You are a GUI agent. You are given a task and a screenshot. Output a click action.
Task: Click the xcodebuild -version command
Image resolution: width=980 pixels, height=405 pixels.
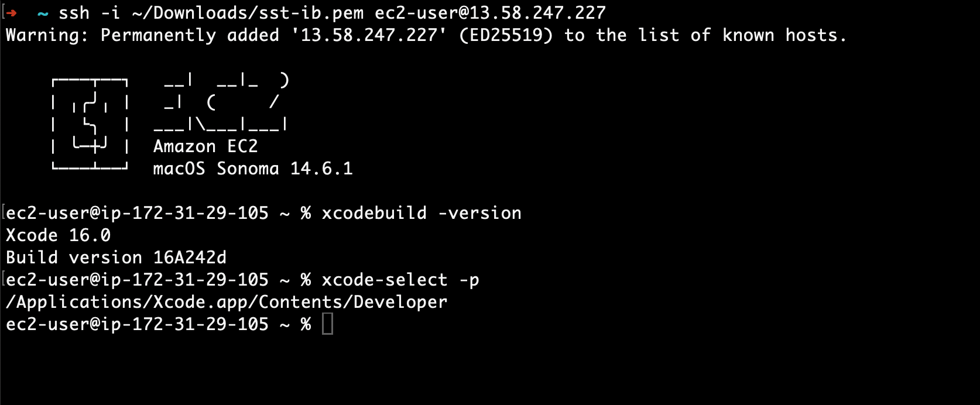422,213
